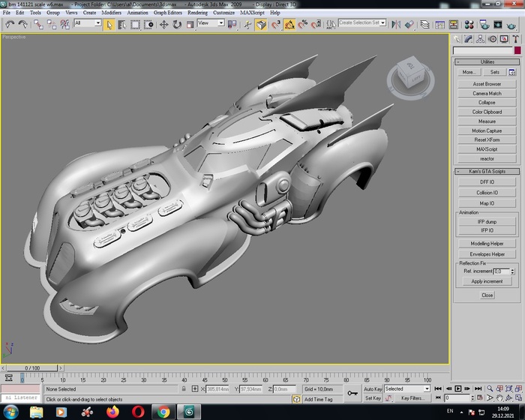The height and width of the screenshot is (420, 525).
Task: Select the Select and Link tool
Action: pyautogui.click(x=38, y=25)
